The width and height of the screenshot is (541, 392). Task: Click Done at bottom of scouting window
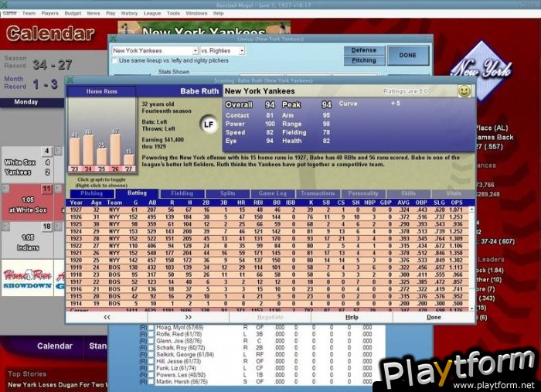(x=434, y=317)
